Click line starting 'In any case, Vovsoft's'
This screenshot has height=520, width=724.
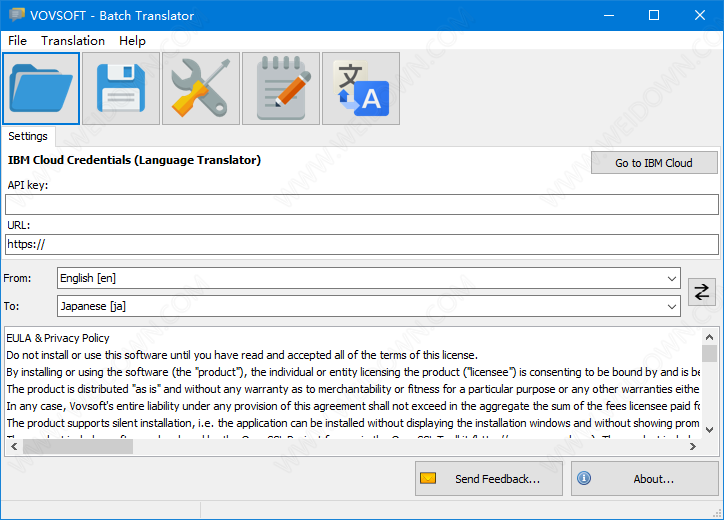click(353, 406)
